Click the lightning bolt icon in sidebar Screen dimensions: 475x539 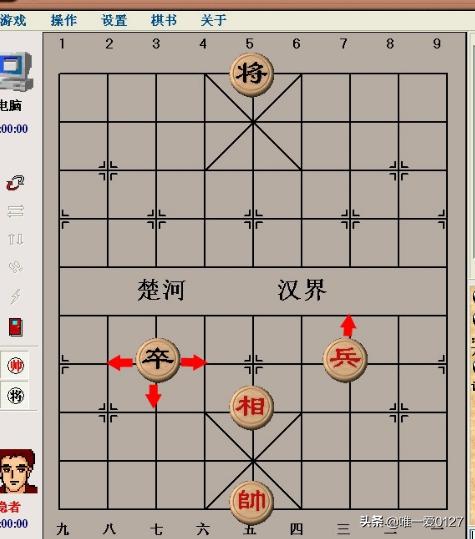click(x=15, y=296)
